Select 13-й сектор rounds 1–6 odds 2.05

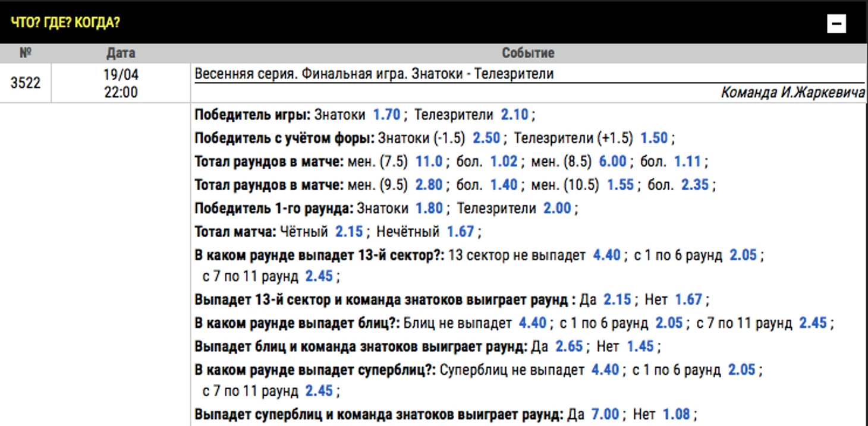[x=743, y=255]
